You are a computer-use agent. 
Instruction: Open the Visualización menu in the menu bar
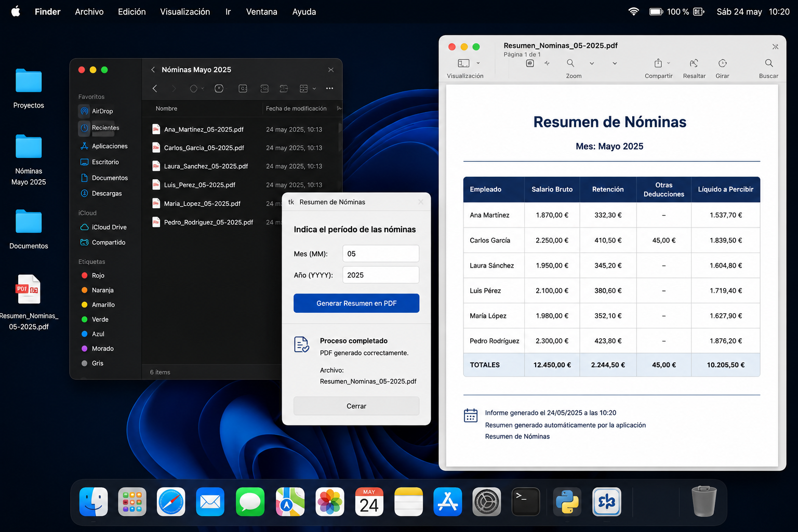coord(185,11)
